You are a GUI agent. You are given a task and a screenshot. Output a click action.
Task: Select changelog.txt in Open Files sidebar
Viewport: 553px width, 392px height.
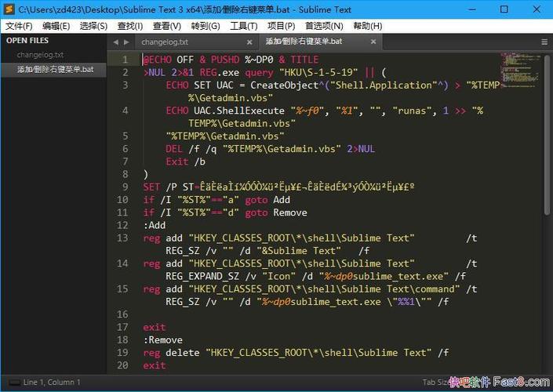[40, 55]
